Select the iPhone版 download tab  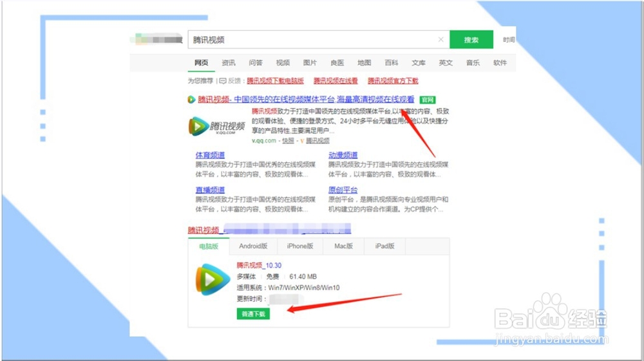click(300, 246)
